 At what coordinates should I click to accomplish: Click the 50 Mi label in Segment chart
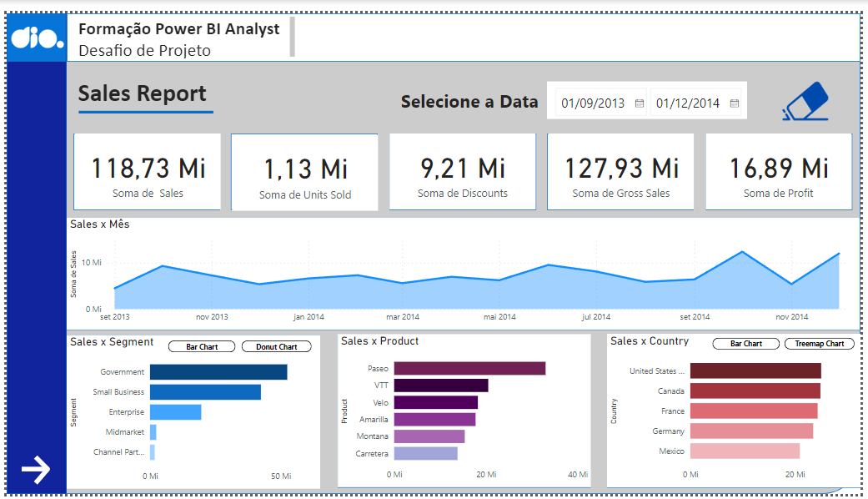(x=281, y=476)
